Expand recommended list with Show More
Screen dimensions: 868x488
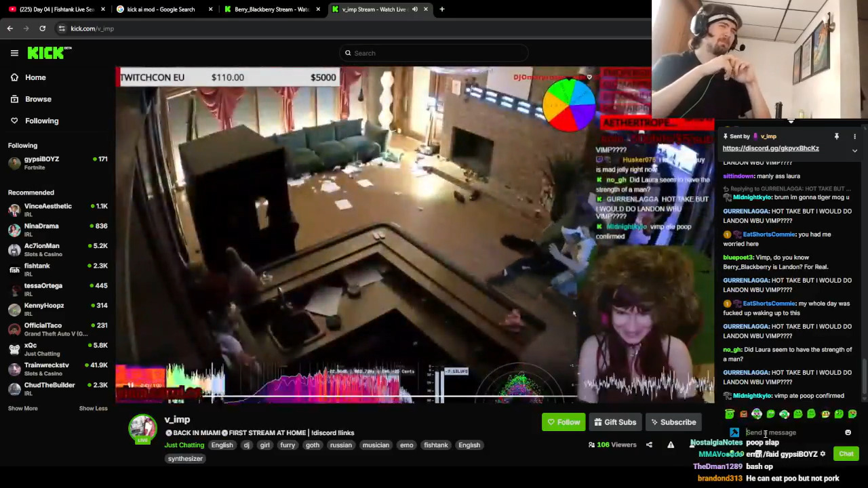[22, 408]
